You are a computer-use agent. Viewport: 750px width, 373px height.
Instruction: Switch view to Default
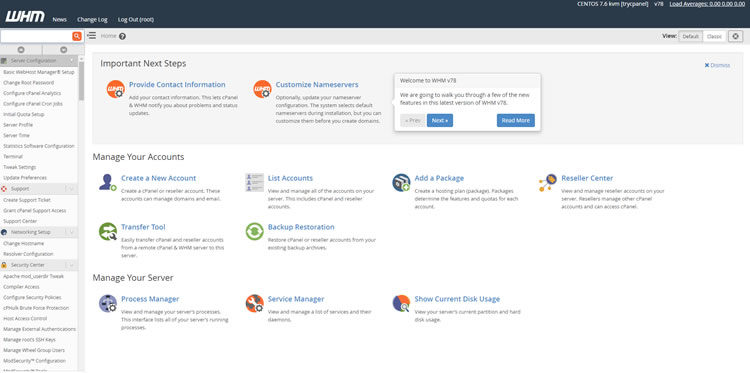point(690,36)
